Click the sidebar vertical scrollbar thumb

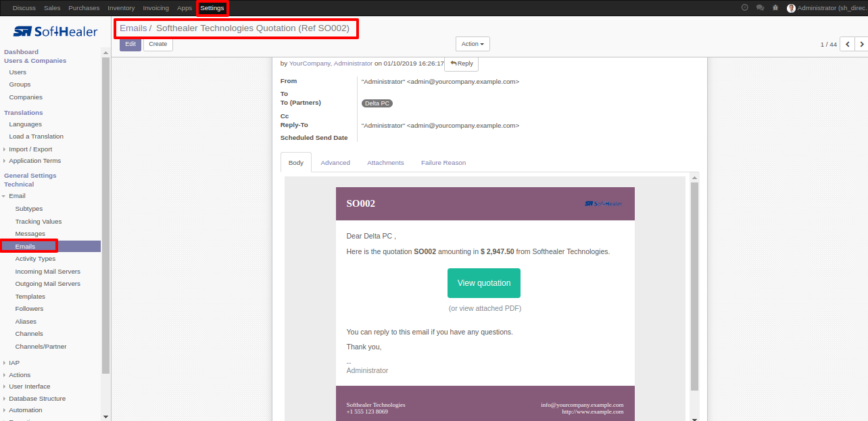(x=105, y=215)
